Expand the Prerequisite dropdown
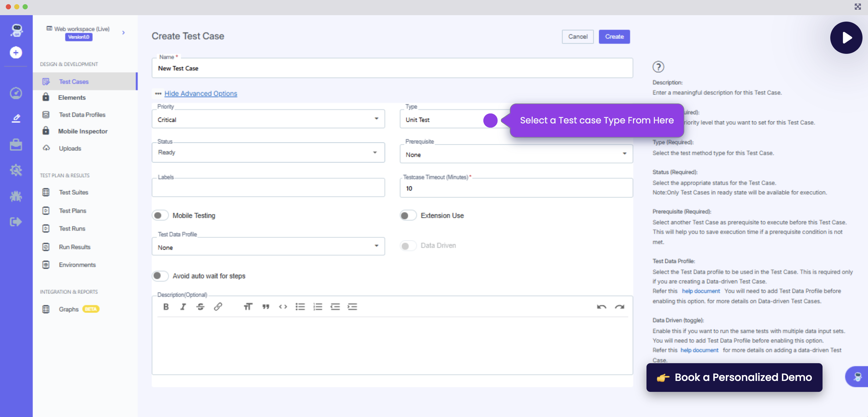 click(x=516, y=154)
